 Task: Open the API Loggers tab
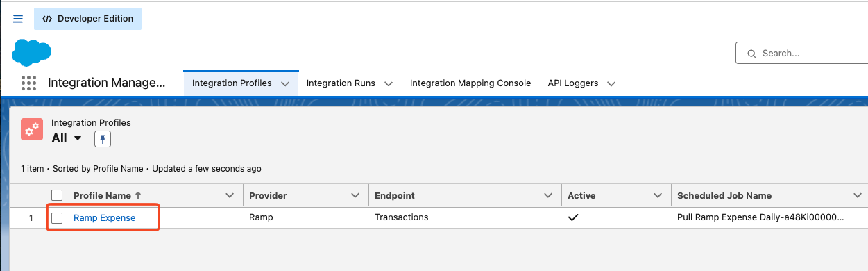[x=573, y=83]
